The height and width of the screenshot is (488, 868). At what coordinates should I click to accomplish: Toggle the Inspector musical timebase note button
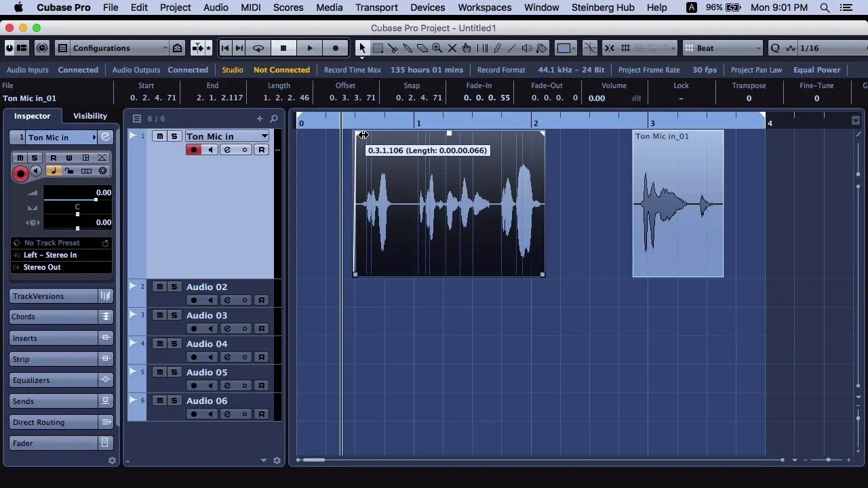click(x=53, y=171)
